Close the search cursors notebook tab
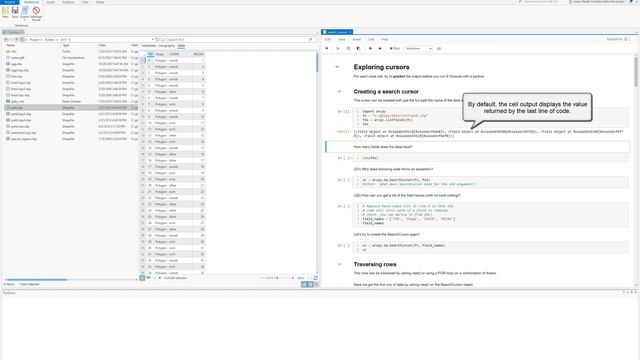The width and height of the screenshot is (640, 360). coord(350,32)
